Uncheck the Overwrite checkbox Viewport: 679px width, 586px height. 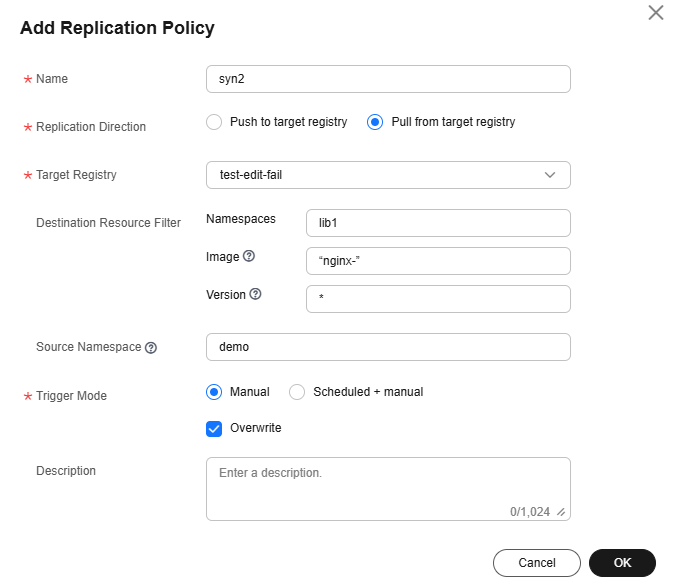coord(214,428)
